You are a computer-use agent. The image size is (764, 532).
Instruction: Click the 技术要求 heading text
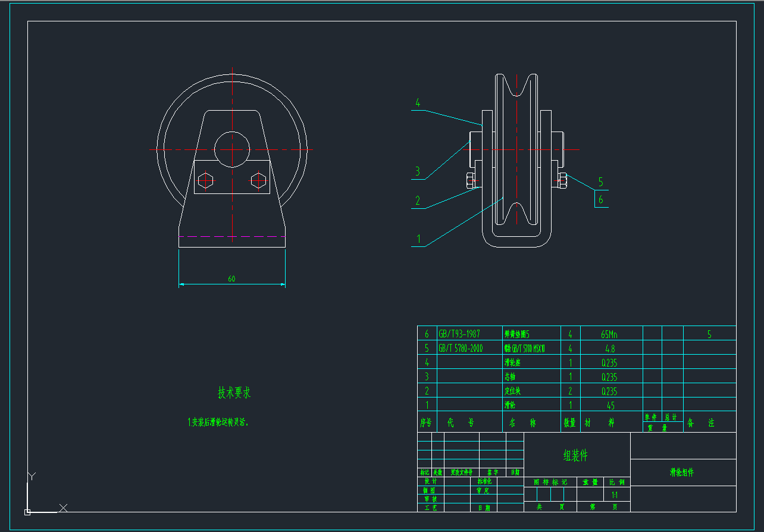[234, 393]
